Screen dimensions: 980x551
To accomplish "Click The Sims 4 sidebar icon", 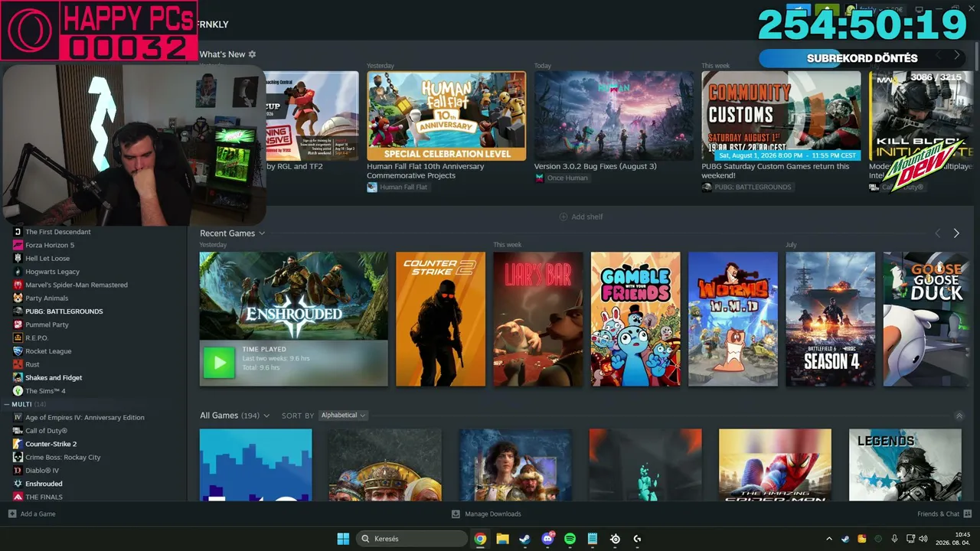I will (x=18, y=391).
